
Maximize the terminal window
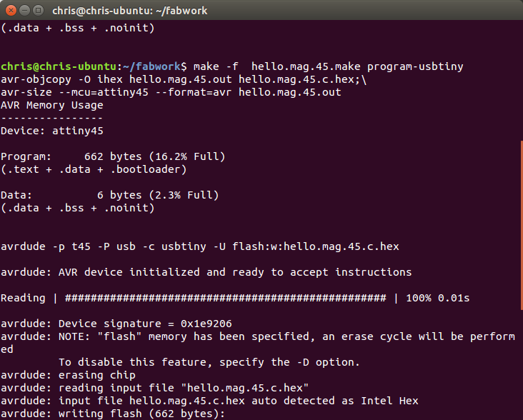point(39,11)
